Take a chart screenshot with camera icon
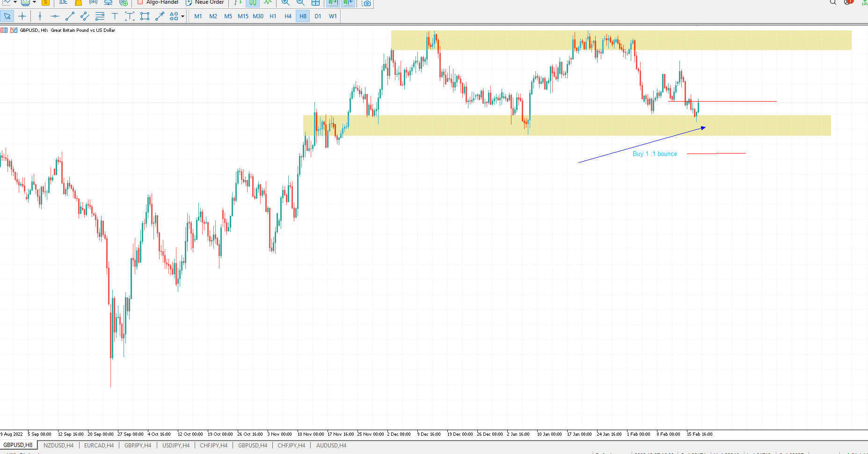 pos(367,3)
